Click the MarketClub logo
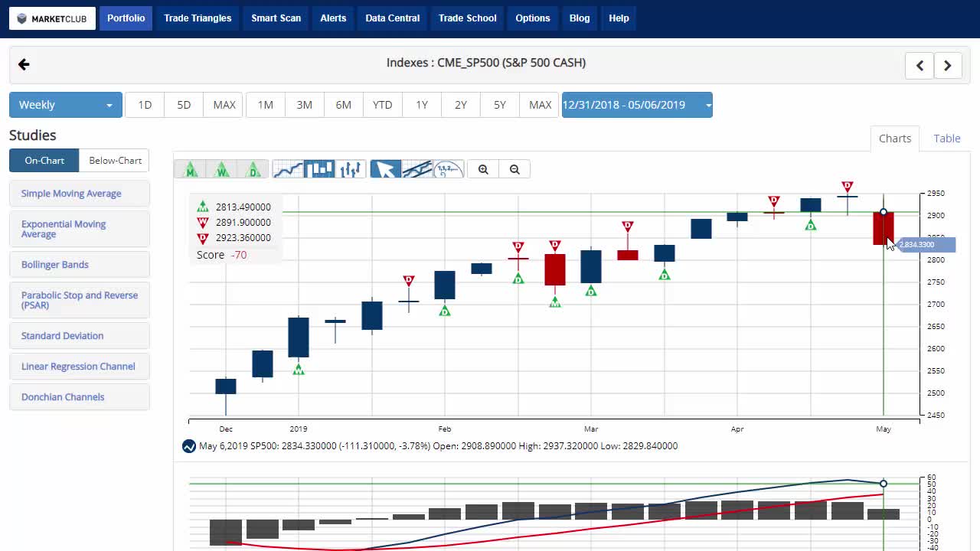Screen dimensions: 980x551 click(52, 18)
